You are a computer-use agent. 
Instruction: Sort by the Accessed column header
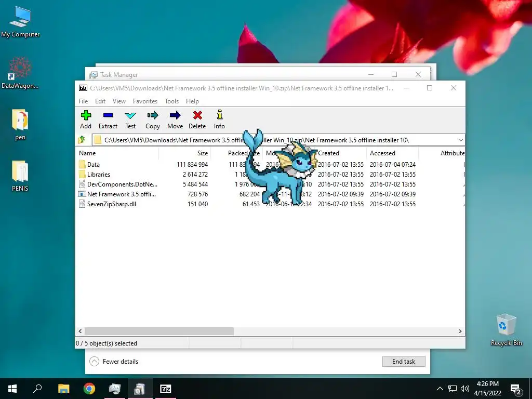[x=393, y=153]
